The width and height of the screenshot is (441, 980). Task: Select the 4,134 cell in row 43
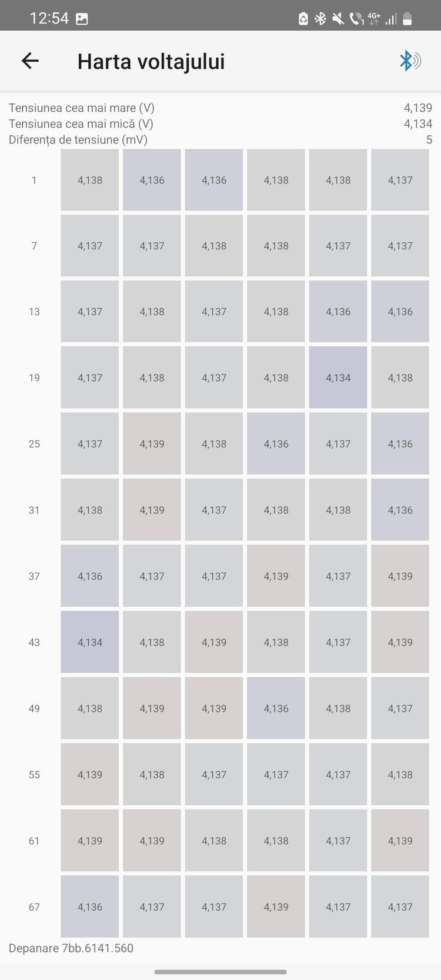(90, 642)
